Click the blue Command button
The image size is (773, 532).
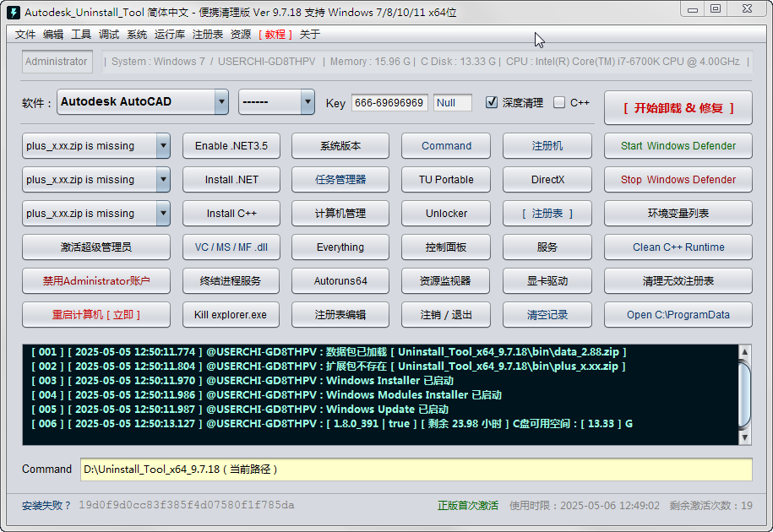click(446, 146)
